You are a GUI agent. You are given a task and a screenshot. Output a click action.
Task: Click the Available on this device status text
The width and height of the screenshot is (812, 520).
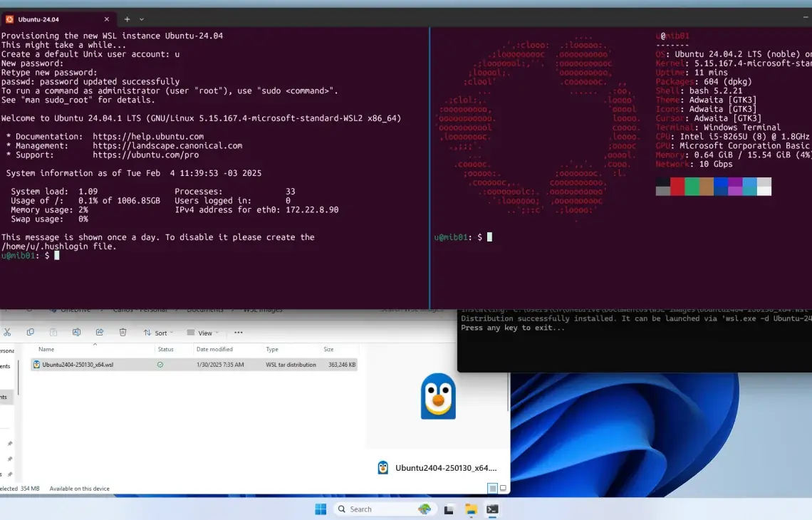[x=79, y=489]
